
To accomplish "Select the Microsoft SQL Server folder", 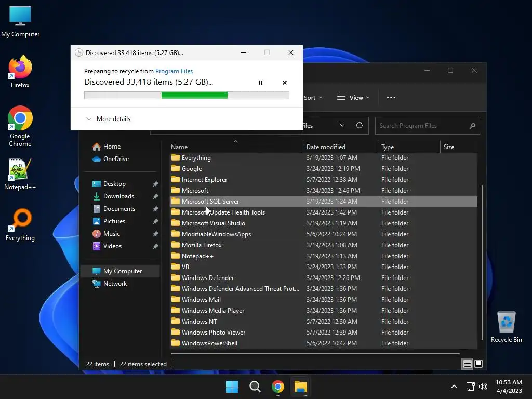I will pyautogui.click(x=323, y=202).
